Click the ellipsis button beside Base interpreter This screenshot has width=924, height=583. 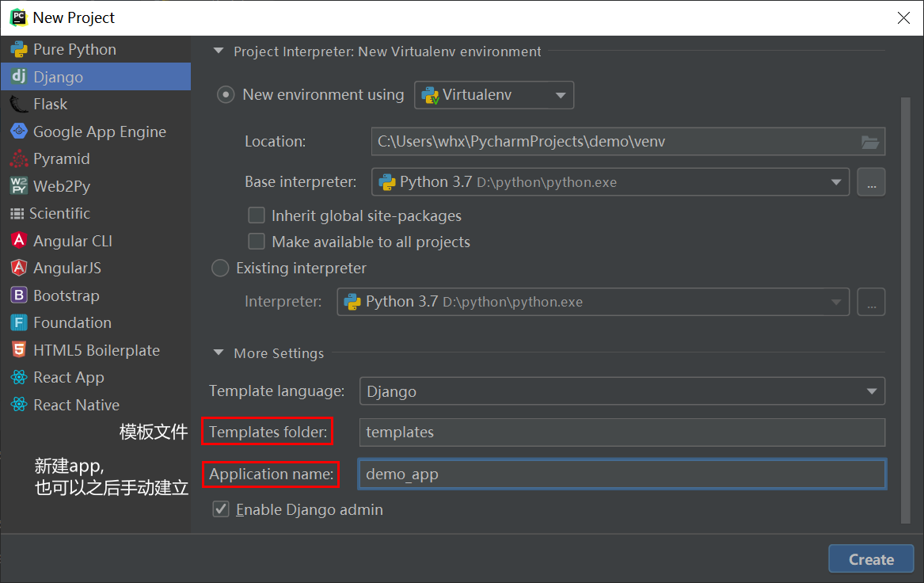coord(871,182)
